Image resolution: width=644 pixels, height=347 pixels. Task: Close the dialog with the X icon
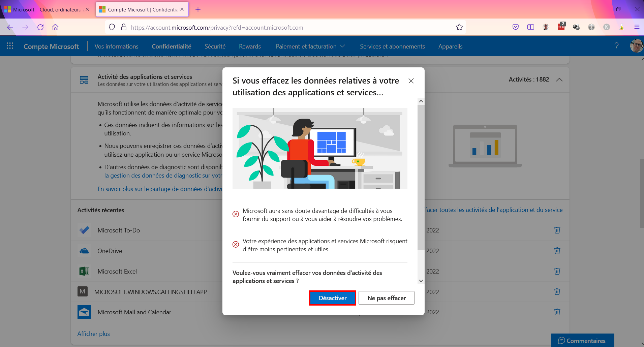pos(411,81)
